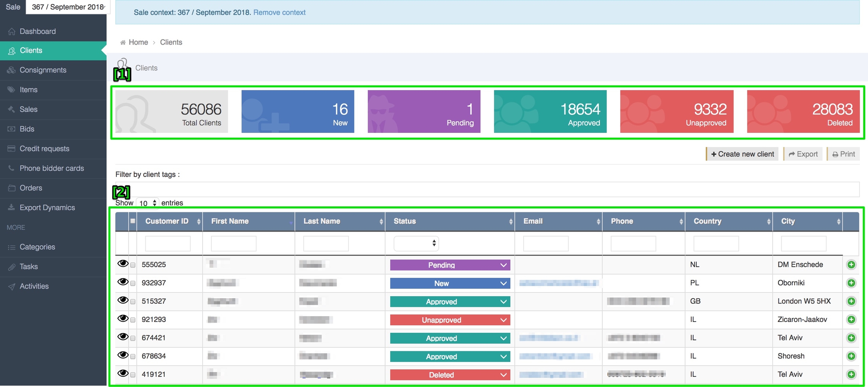Change the Show entries count dropdown
The image size is (868, 387).
click(x=147, y=203)
